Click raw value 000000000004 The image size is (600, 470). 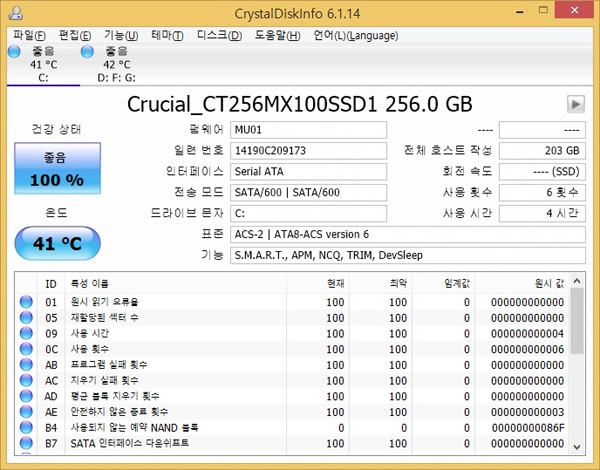[527, 333]
